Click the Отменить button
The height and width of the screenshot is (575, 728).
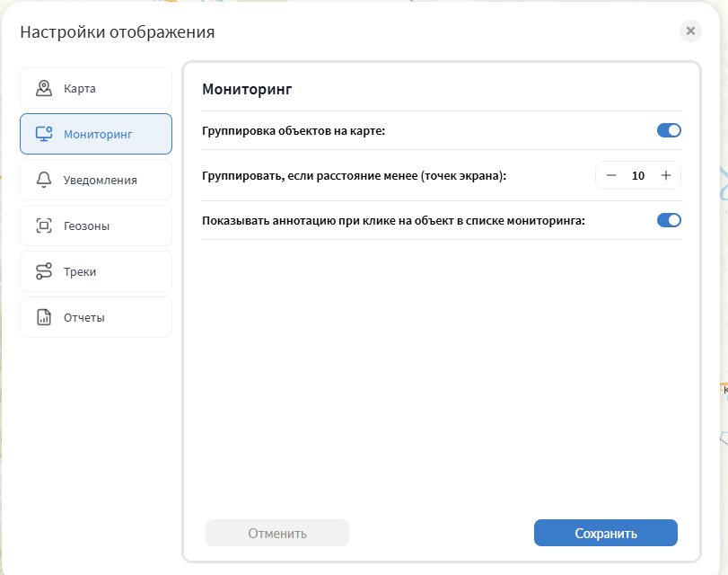pyautogui.click(x=277, y=533)
